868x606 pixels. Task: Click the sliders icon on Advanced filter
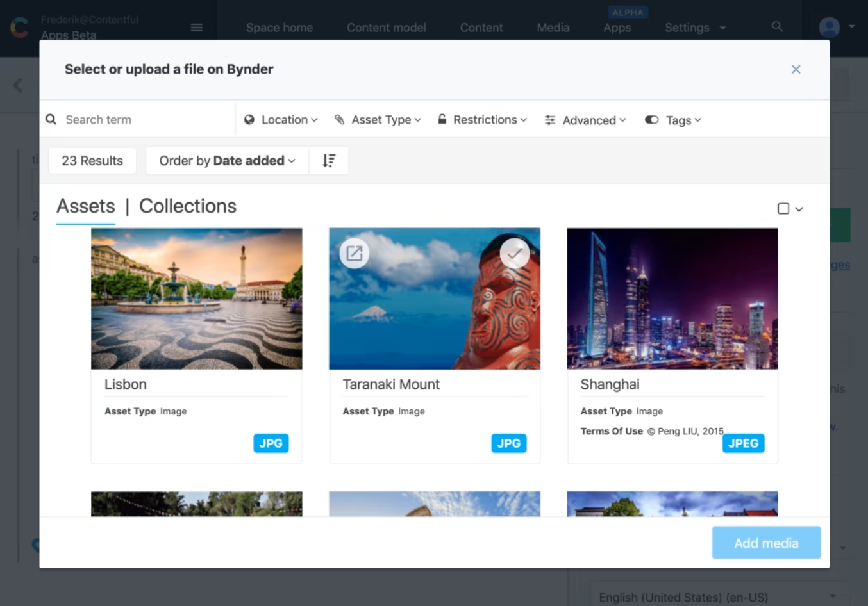(x=549, y=120)
